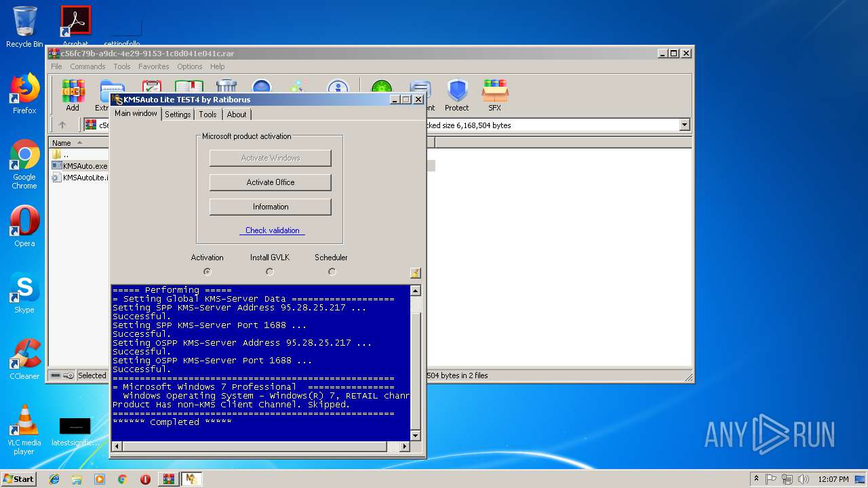Open Windows Media Player from the taskbar
868x488 pixels.
pyautogui.click(x=100, y=479)
